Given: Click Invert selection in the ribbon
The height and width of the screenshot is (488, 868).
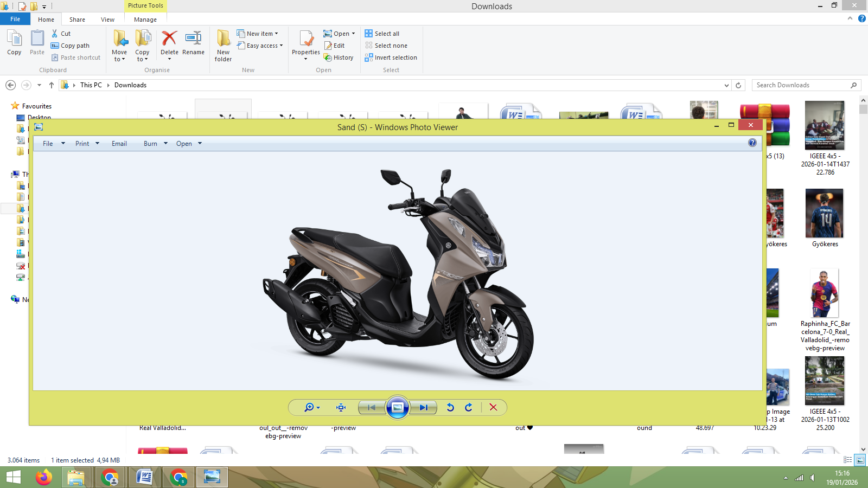Looking at the screenshot, I should (x=391, y=57).
